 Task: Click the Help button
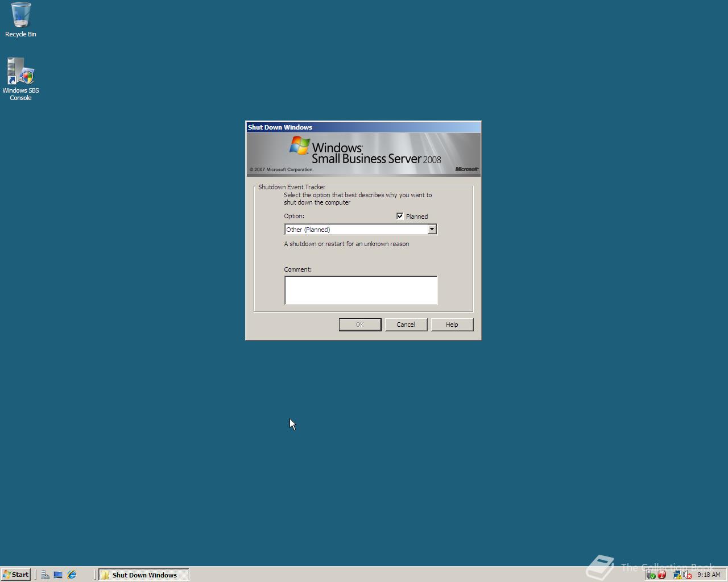click(452, 325)
